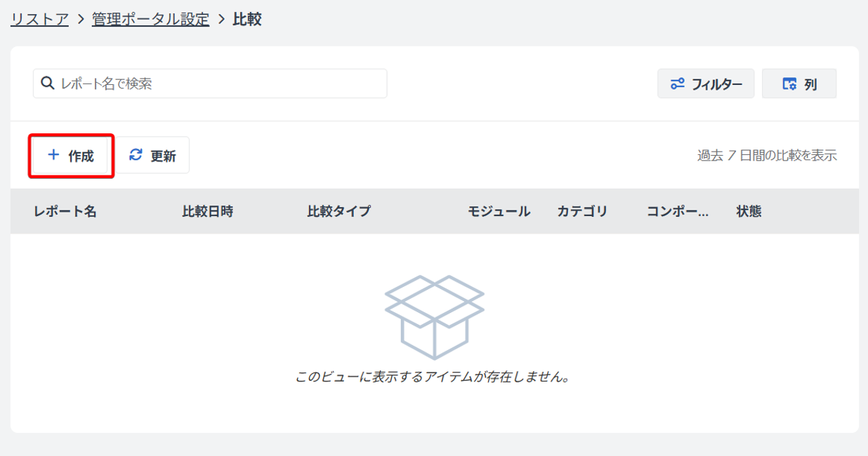Go to リストア breadcrumb link
The image size is (868, 456).
39,19
